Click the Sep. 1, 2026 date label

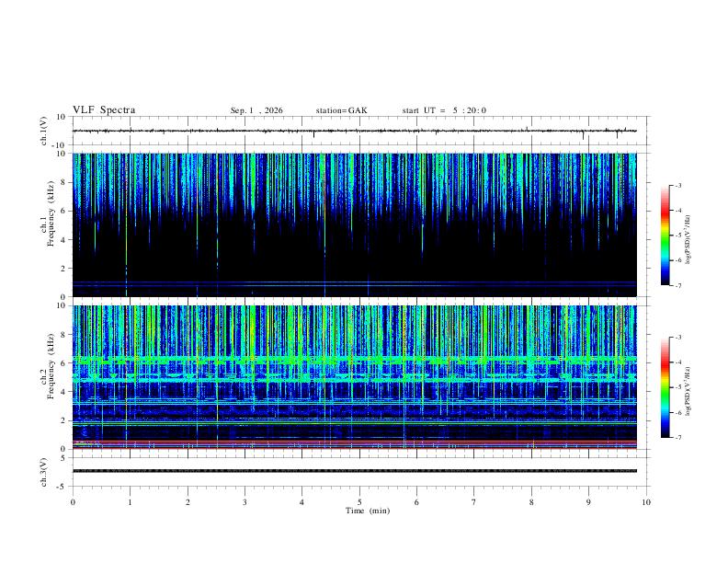coord(256,110)
